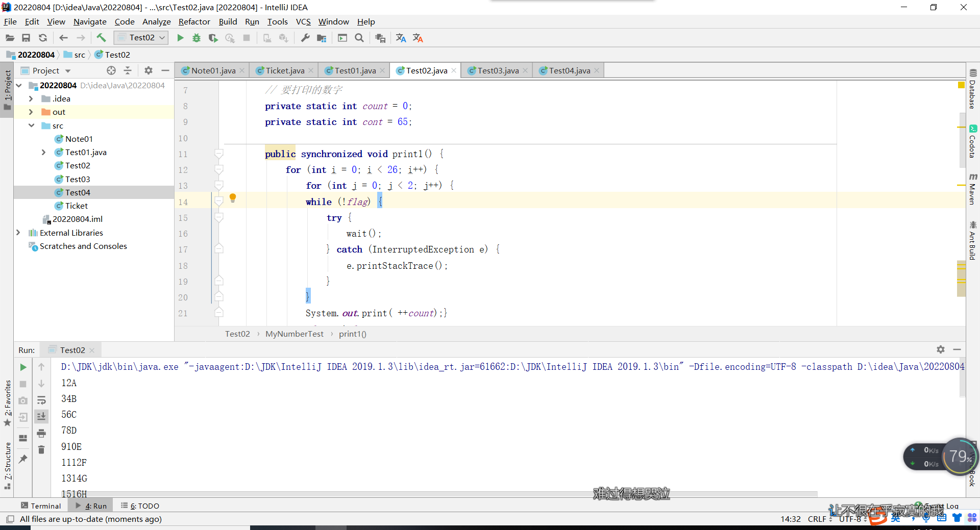Screen dimensions: 980x530
Task: Run Test02 with the green toolbar play icon
Action: pyautogui.click(x=180, y=38)
